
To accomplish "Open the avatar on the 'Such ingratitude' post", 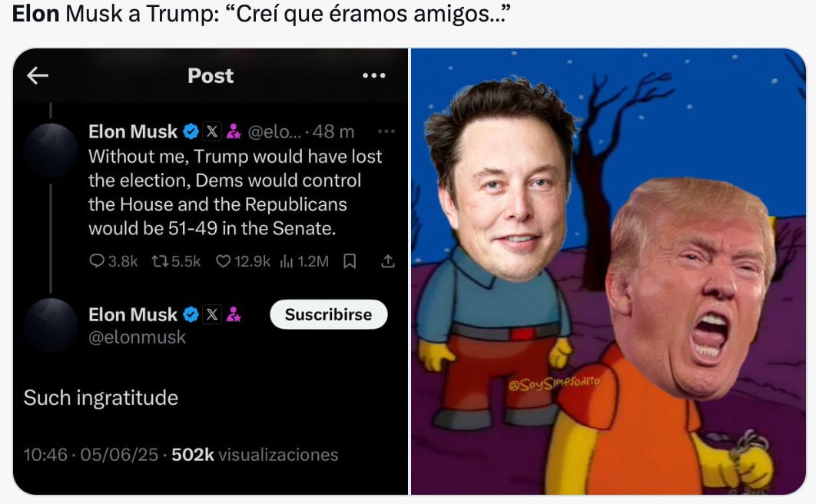I will tap(51, 326).
